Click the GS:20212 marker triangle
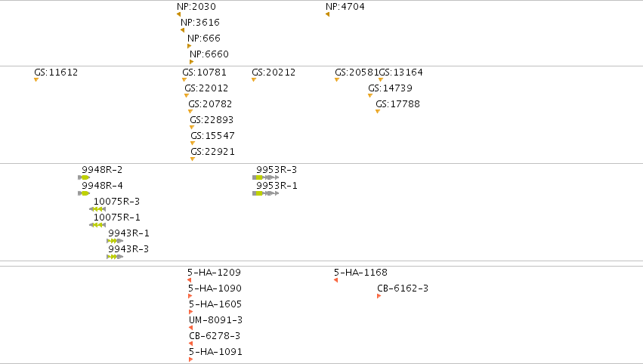This screenshot has height=364, width=643. tap(254, 79)
